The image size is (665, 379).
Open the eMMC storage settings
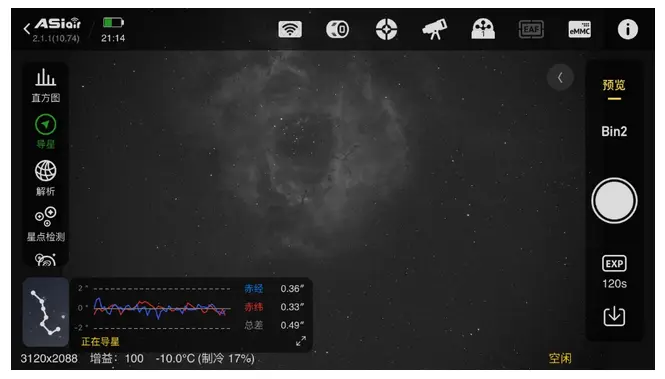579,29
